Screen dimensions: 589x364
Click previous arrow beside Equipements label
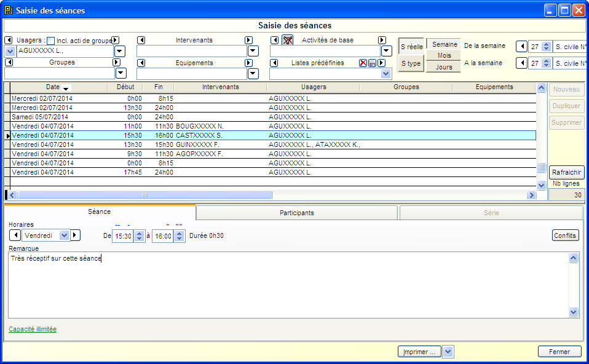141,63
